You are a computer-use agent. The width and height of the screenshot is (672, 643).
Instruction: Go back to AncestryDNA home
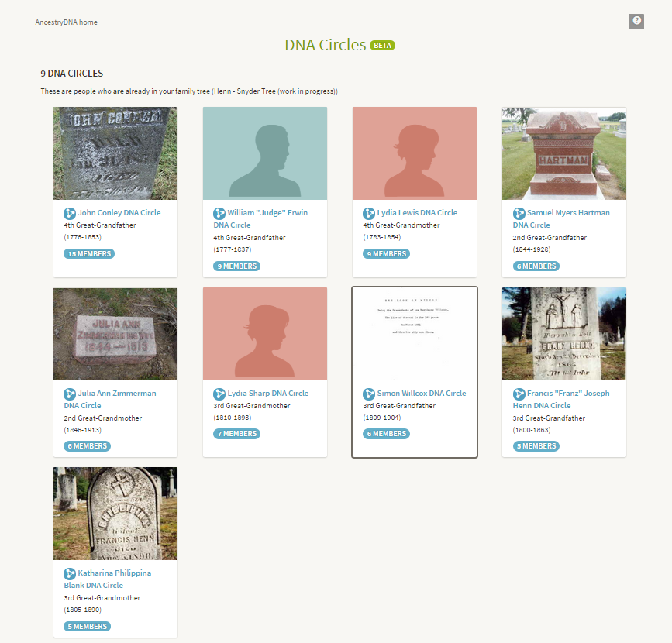[x=66, y=22]
